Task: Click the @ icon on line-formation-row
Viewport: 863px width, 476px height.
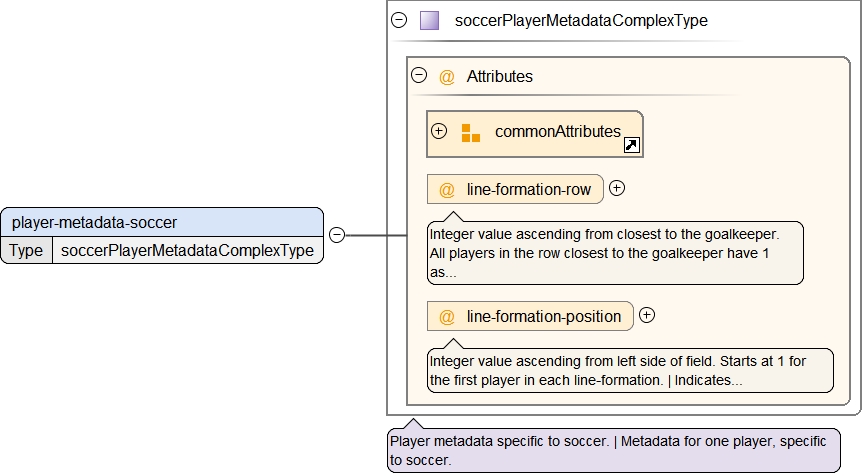Action: (x=447, y=189)
